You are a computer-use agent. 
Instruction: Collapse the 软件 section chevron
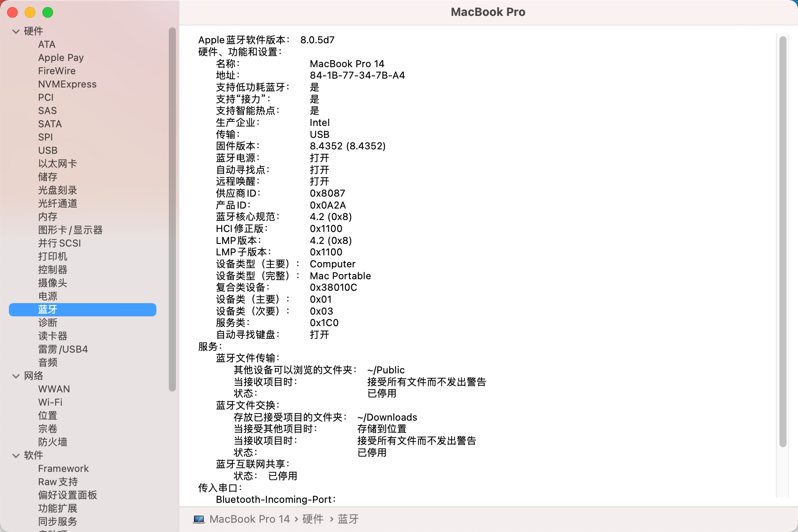click(16, 456)
